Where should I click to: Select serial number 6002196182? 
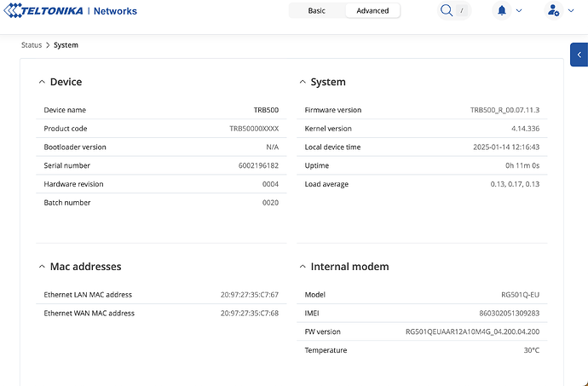pos(258,165)
